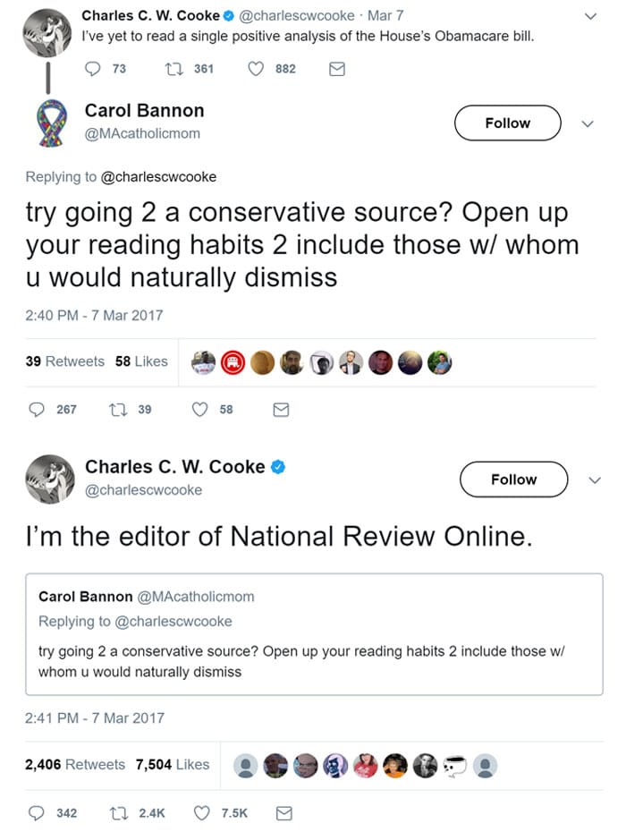626x840 pixels.
Task: Follow Charles C. W. Cooke
Action: pyautogui.click(x=513, y=479)
